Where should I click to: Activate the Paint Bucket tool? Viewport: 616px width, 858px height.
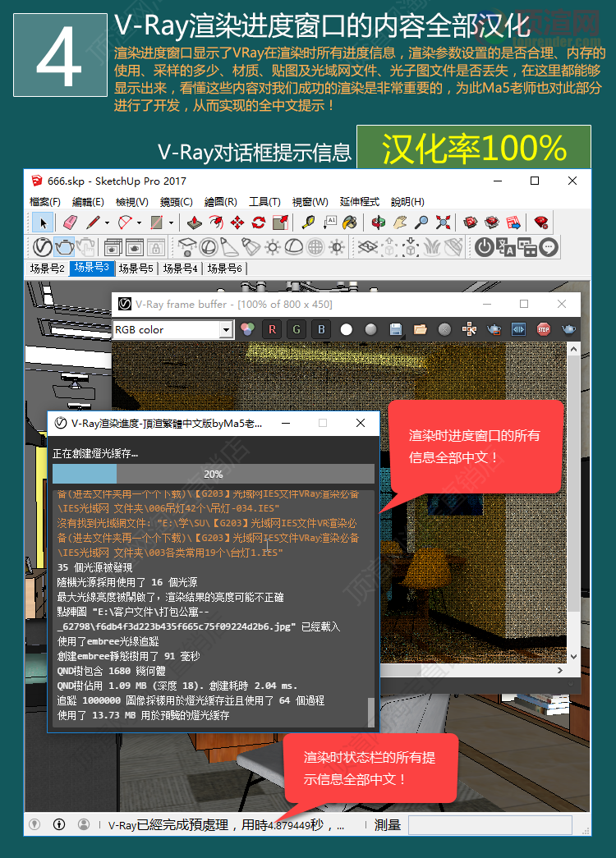(350, 223)
